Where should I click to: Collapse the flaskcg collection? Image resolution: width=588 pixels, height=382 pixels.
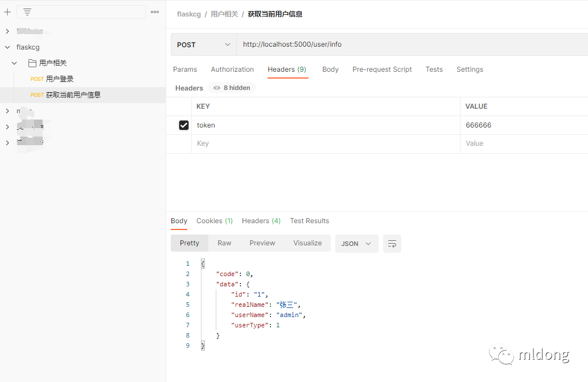click(7, 47)
